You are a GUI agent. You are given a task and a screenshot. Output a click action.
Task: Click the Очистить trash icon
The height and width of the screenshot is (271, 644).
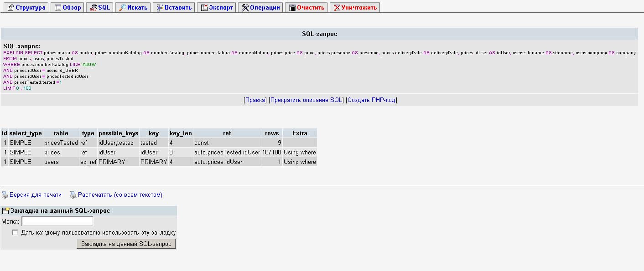click(292, 8)
